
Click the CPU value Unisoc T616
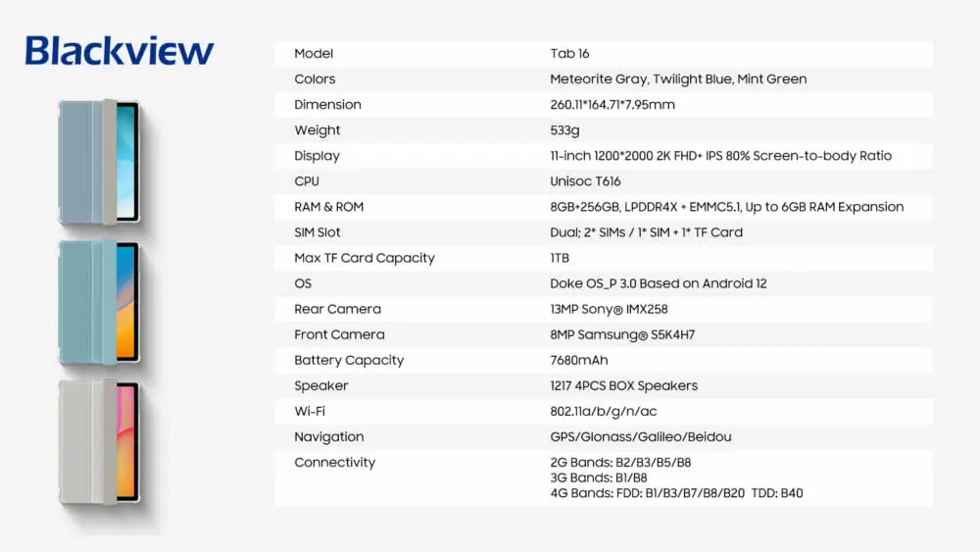click(x=585, y=180)
